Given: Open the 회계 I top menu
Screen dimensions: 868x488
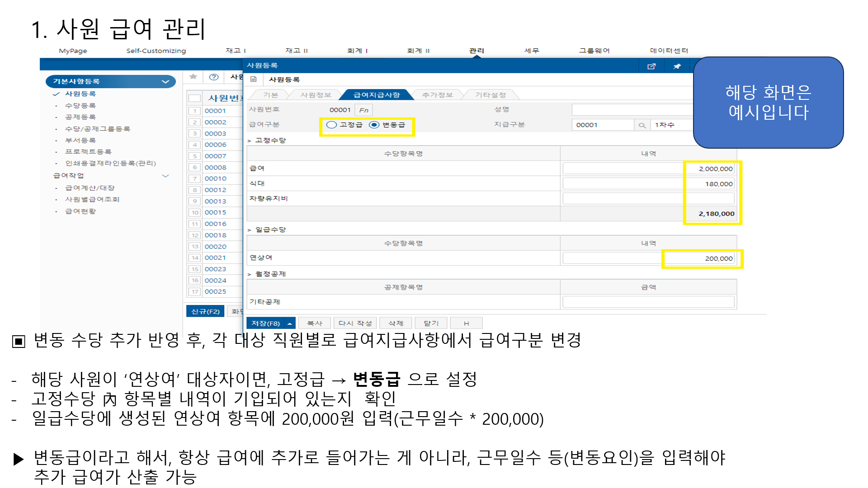Looking at the screenshot, I should point(357,51).
